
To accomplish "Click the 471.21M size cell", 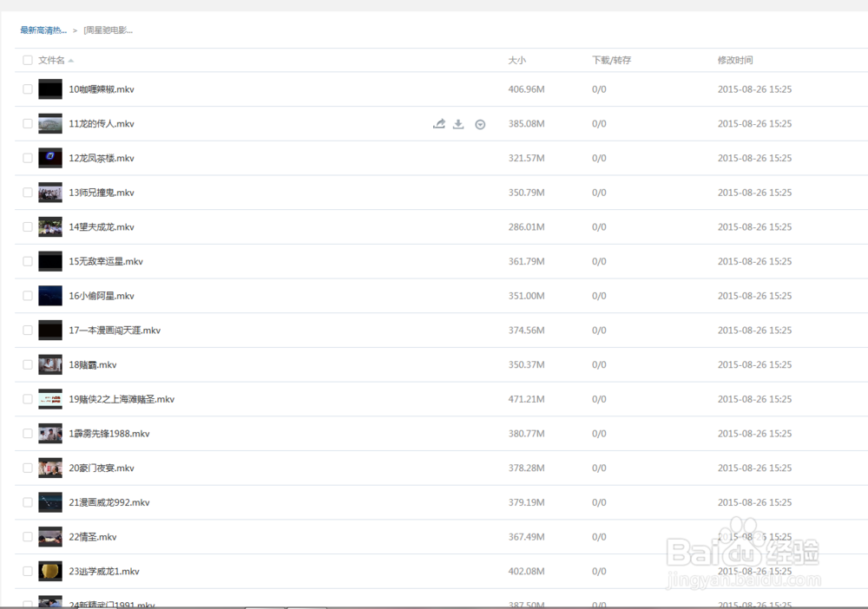I will point(527,399).
